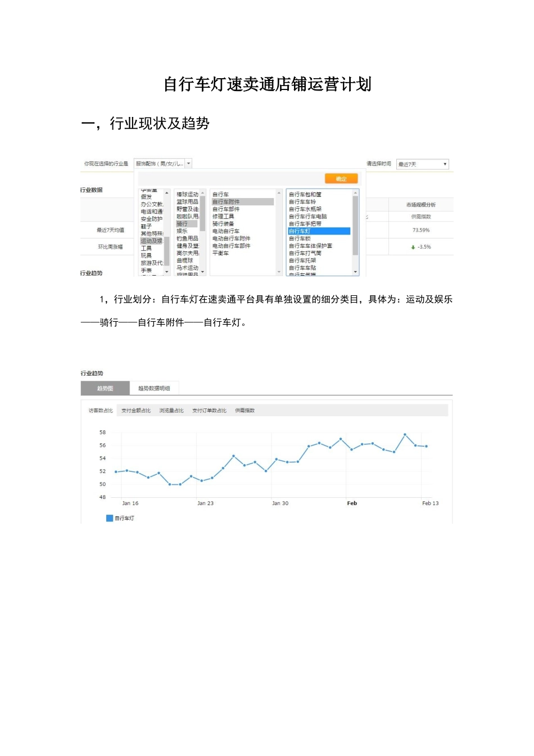Viewport: 534px width, 756px height.
Task: Select 办公文教 in first list
Action: 152,204
